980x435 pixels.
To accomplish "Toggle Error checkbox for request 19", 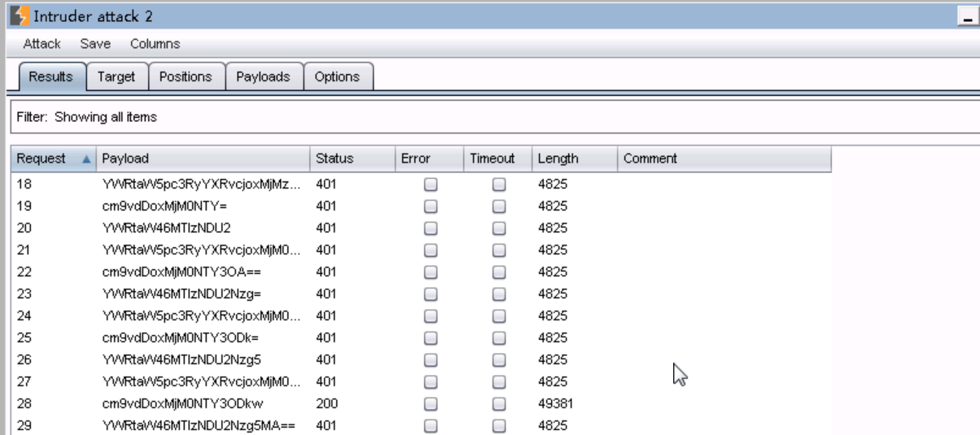I will click(431, 207).
